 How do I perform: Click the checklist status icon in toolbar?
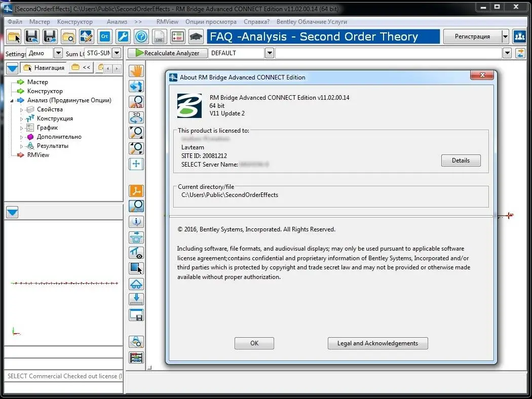[x=177, y=36]
